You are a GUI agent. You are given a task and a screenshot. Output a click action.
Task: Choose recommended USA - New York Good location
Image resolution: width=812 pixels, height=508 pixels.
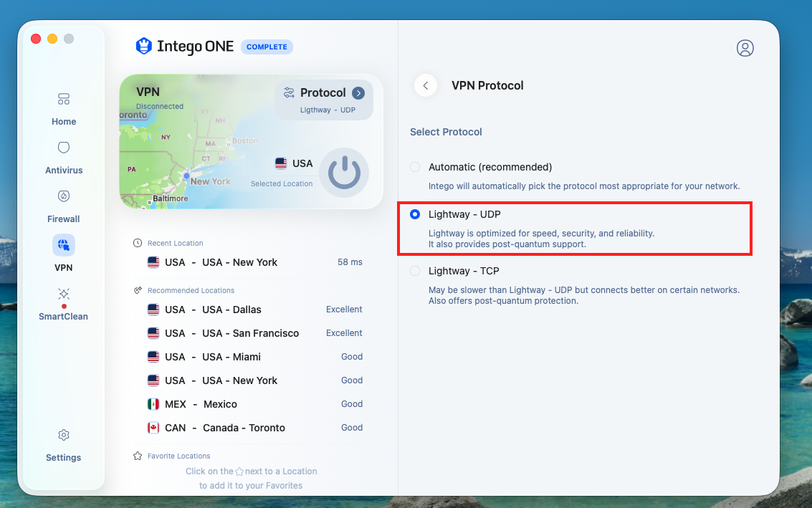(x=255, y=380)
